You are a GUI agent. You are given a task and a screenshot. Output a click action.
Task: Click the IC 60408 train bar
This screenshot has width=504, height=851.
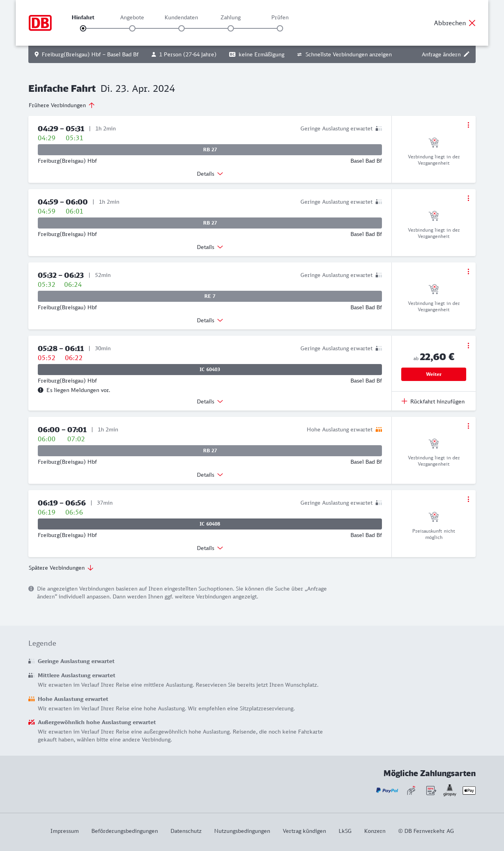(x=210, y=524)
